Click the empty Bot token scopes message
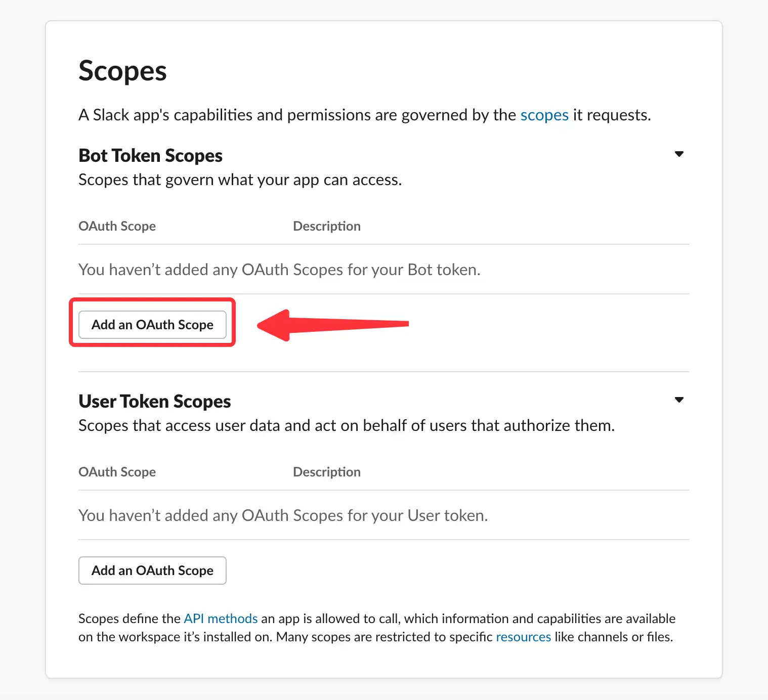The width and height of the screenshot is (768, 700). point(279,270)
